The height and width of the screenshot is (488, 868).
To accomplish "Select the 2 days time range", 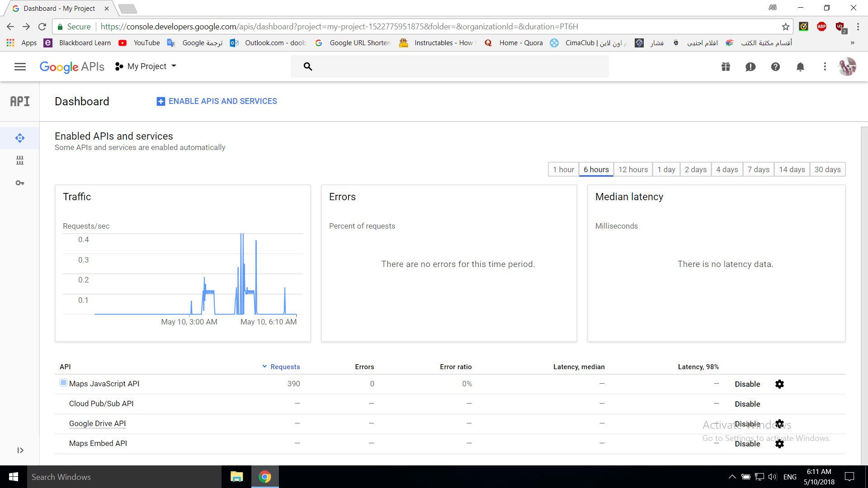I will click(695, 169).
